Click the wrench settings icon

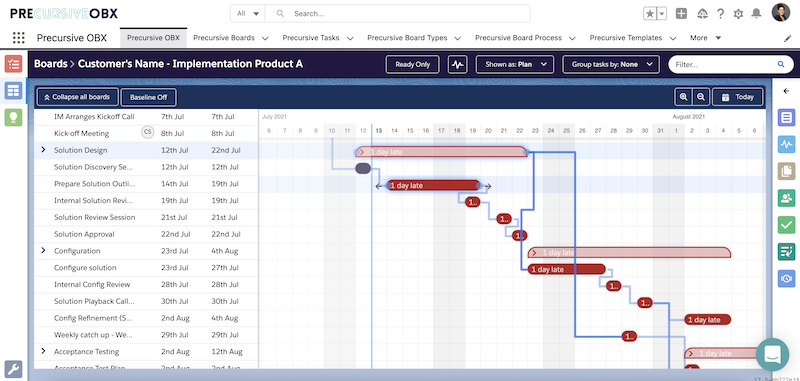(13, 369)
